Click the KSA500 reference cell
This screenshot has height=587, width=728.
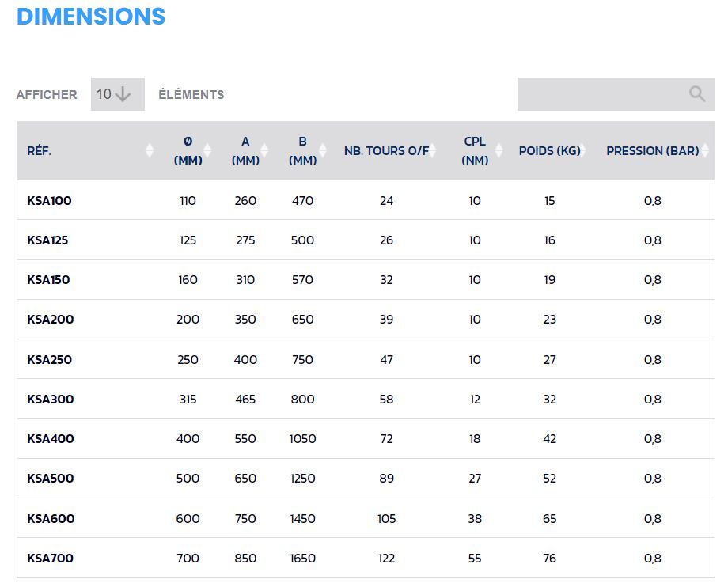[x=50, y=479]
